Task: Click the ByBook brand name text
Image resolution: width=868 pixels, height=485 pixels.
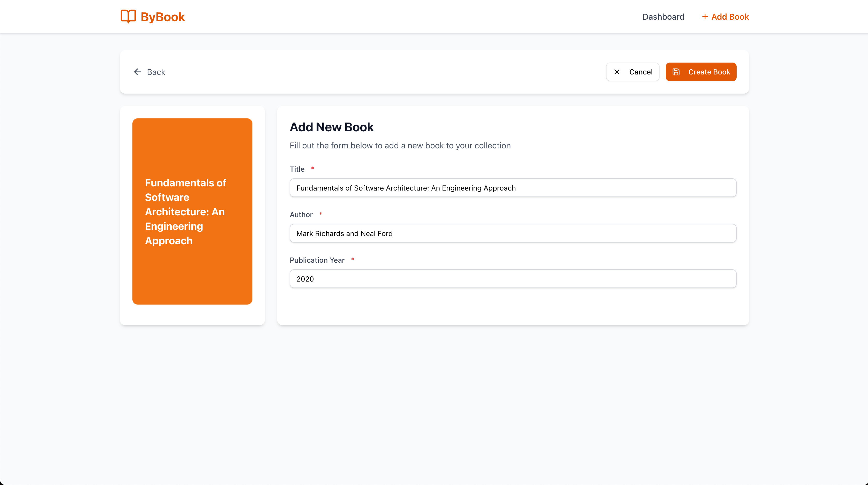Action: tap(162, 17)
